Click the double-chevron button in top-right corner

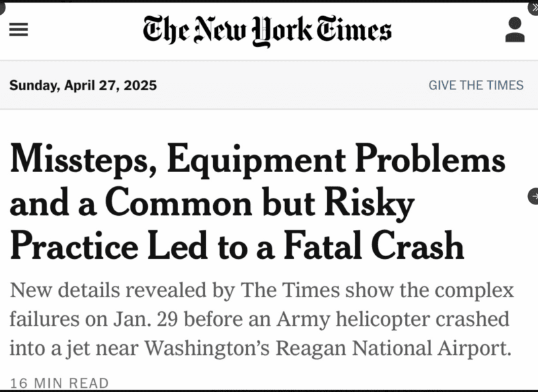[533, 8]
